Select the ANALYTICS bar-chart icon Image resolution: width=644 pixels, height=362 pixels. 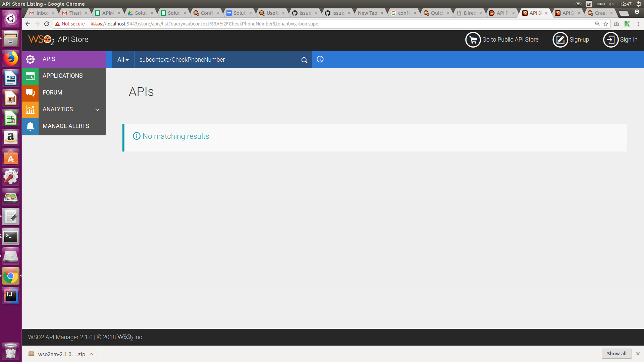coord(30,110)
